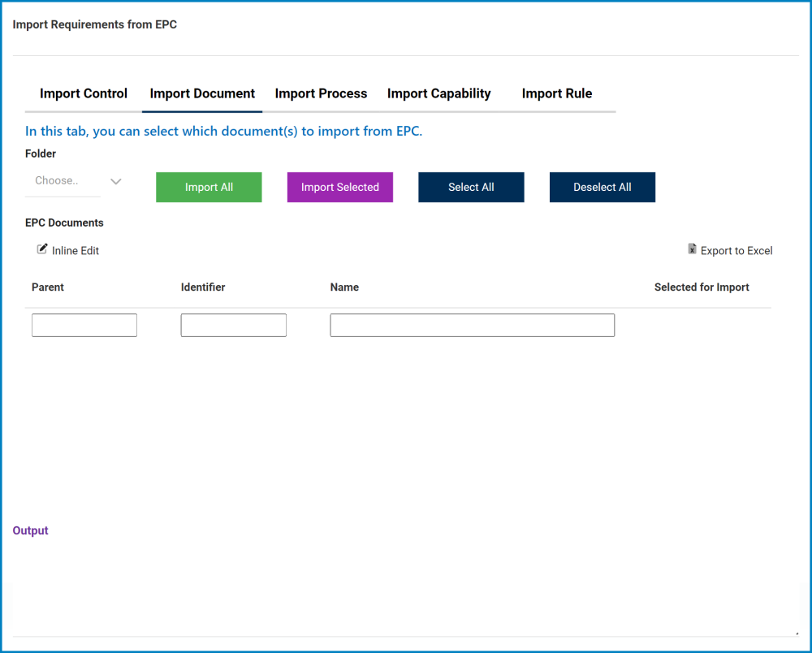The image size is (812, 653).
Task: Select the Import Process tab
Action: (321, 93)
